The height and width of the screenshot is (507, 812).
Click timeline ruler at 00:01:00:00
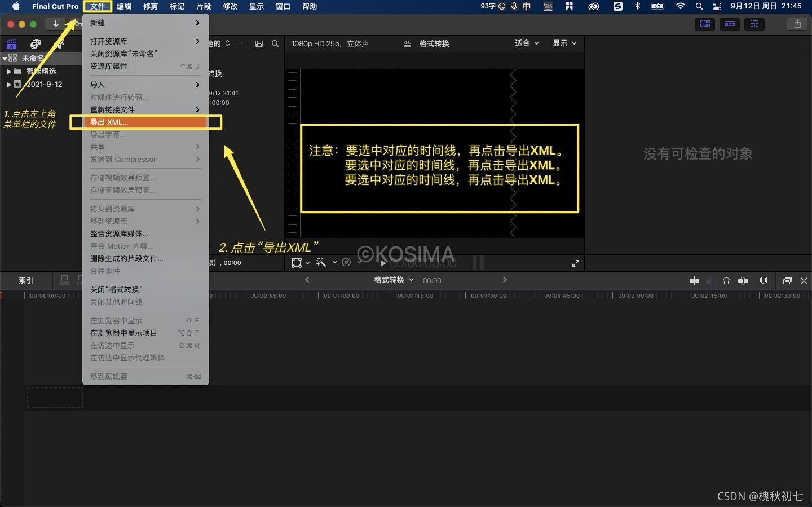coord(341,296)
